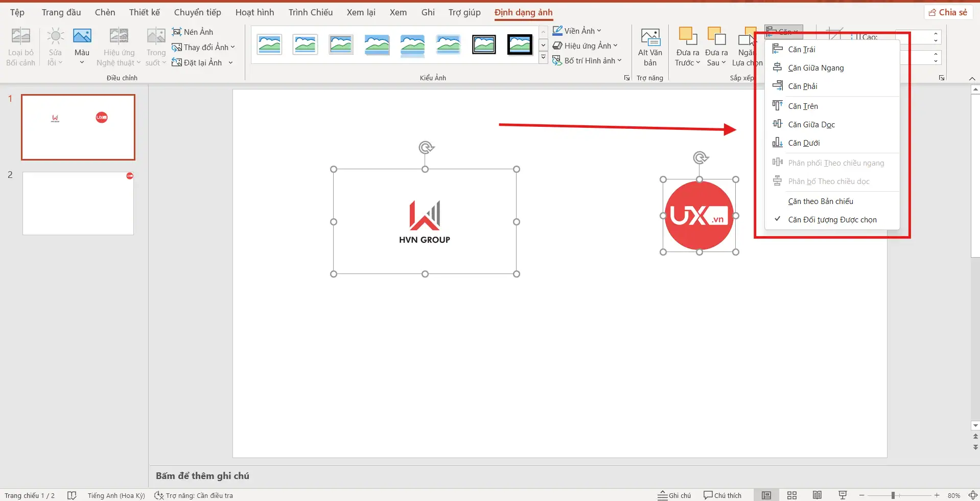Click the Chia sẻ share button
Viewport: 980px width, 501px height.
pyautogui.click(x=948, y=12)
